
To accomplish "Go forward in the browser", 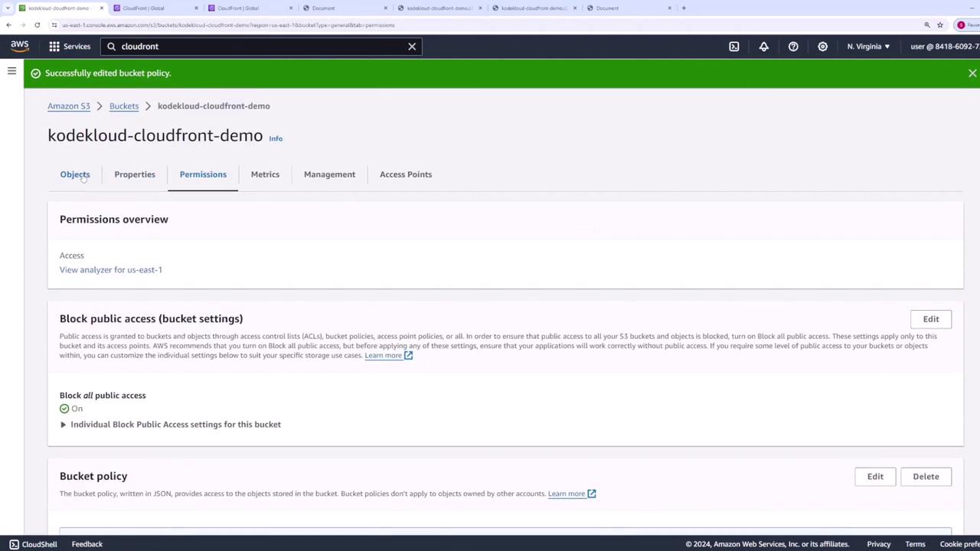I will click(22, 24).
